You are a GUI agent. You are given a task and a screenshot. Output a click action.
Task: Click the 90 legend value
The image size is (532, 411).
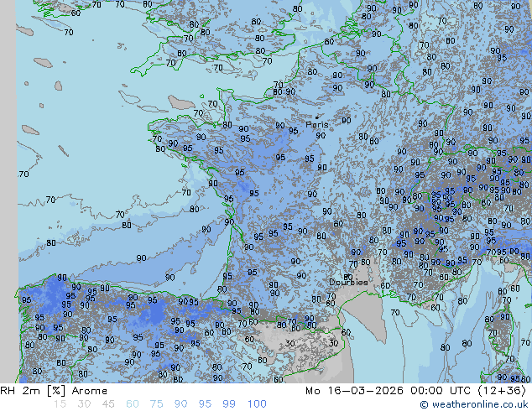pos(180,404)
